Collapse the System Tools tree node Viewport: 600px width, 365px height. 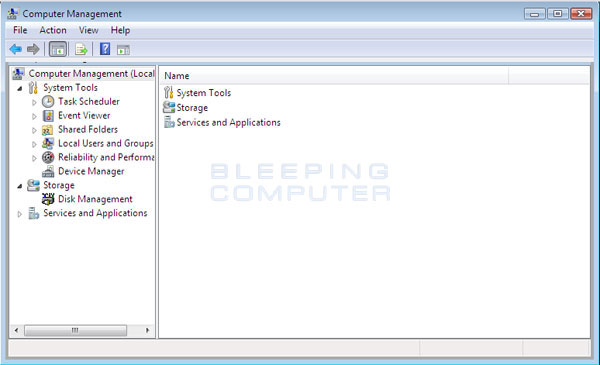pos(20,89)
